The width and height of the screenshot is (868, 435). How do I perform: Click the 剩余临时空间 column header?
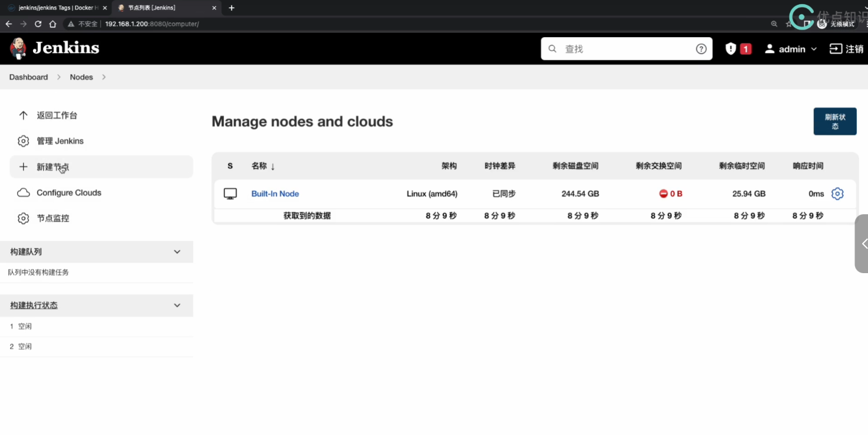[x=742, y=166]
